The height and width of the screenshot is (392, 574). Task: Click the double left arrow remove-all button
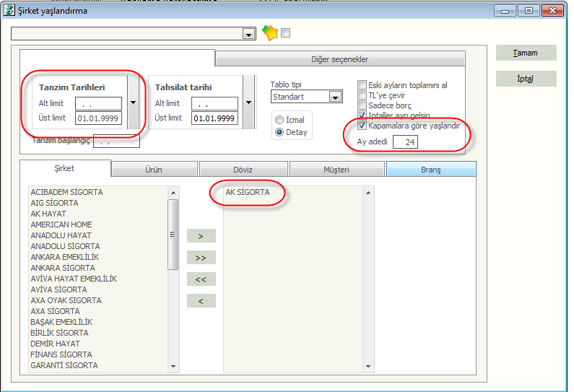tap(201, 279)
